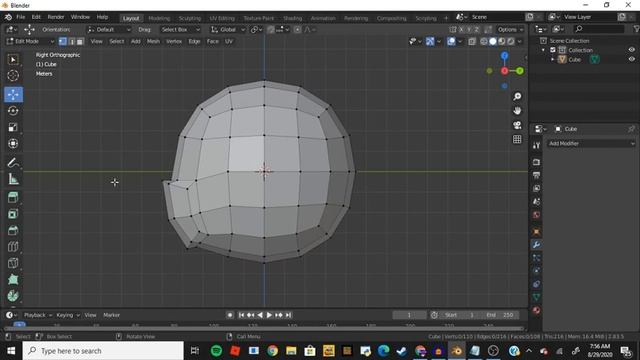Switch perspective/orthographic grid icon
This screenshot has width=640, height=360.
click(517, 139)
